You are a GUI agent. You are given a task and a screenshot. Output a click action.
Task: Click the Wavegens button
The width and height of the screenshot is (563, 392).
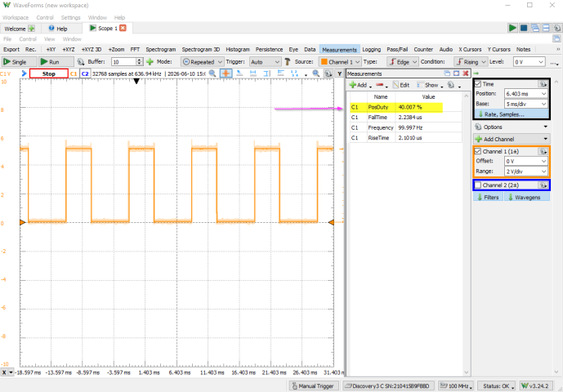[527, 197]
